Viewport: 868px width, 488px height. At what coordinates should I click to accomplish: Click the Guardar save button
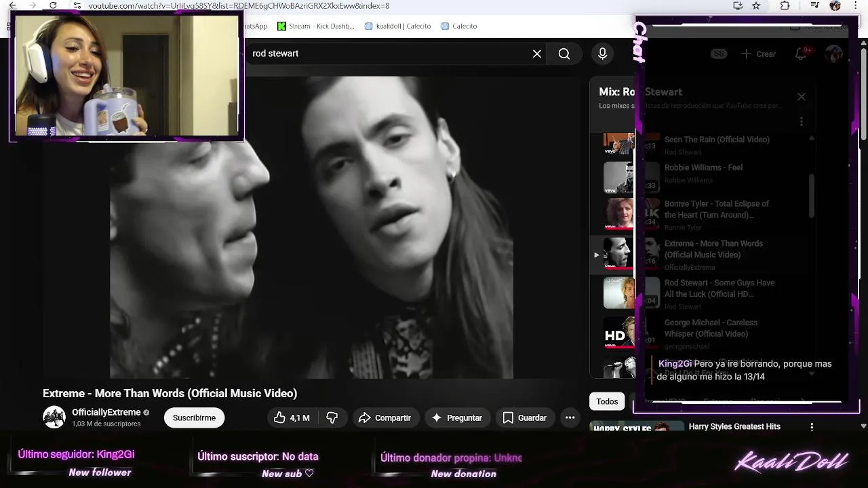click(x=525, y=418)
